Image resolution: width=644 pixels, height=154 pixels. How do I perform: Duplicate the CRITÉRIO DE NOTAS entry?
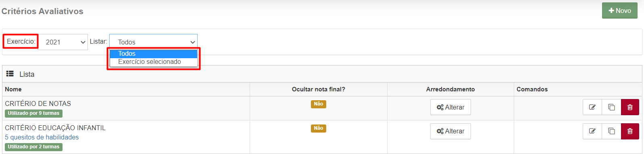[x=611, y=107]
